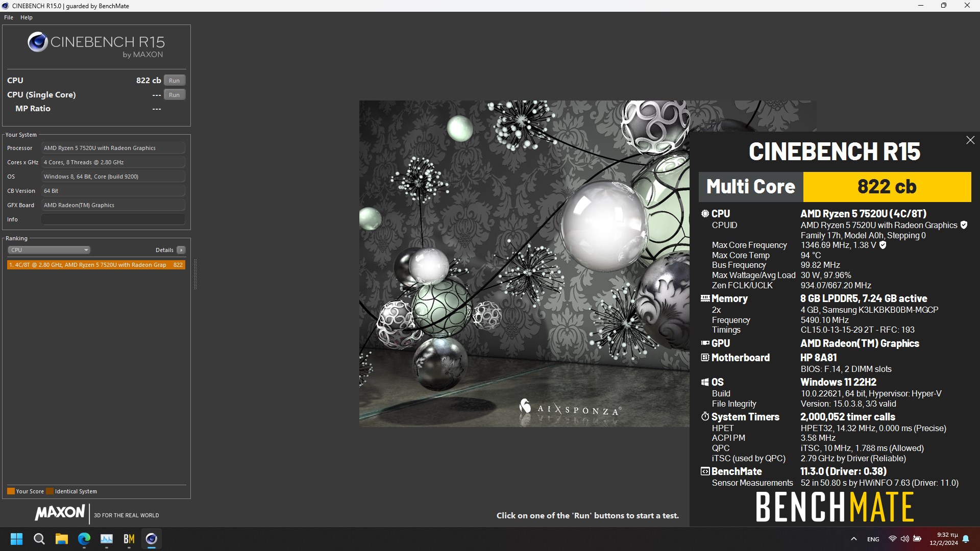
Task: Click the AMD Ryzen 5 7520U CPU heading
Action: (x=863, y=214)
